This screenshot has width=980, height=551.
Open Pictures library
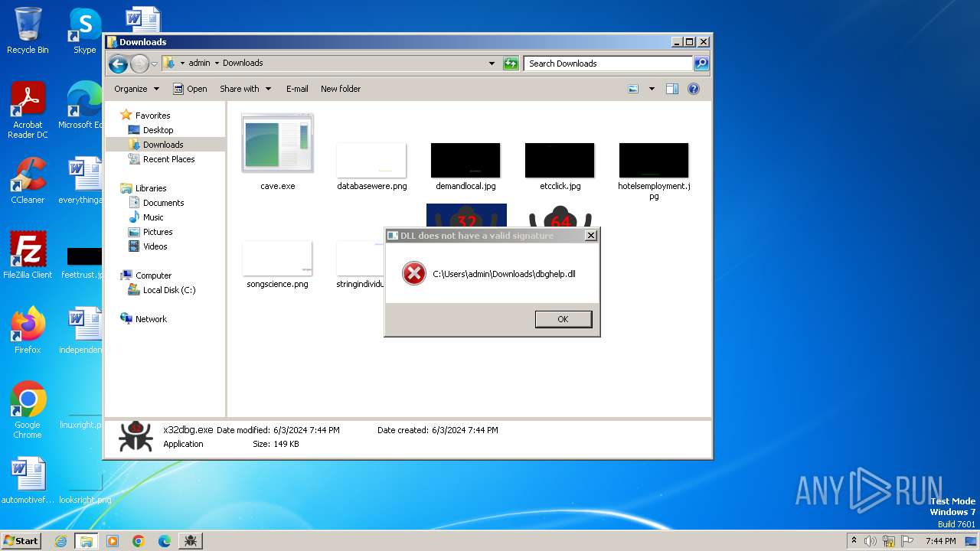(x=158, y=232)
